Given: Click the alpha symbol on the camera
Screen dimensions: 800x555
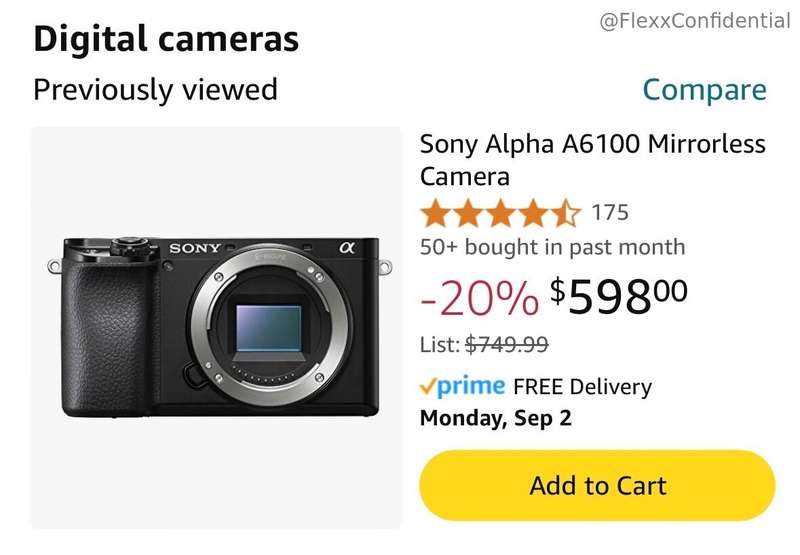Looking at the screenshot, I should 347,247.
